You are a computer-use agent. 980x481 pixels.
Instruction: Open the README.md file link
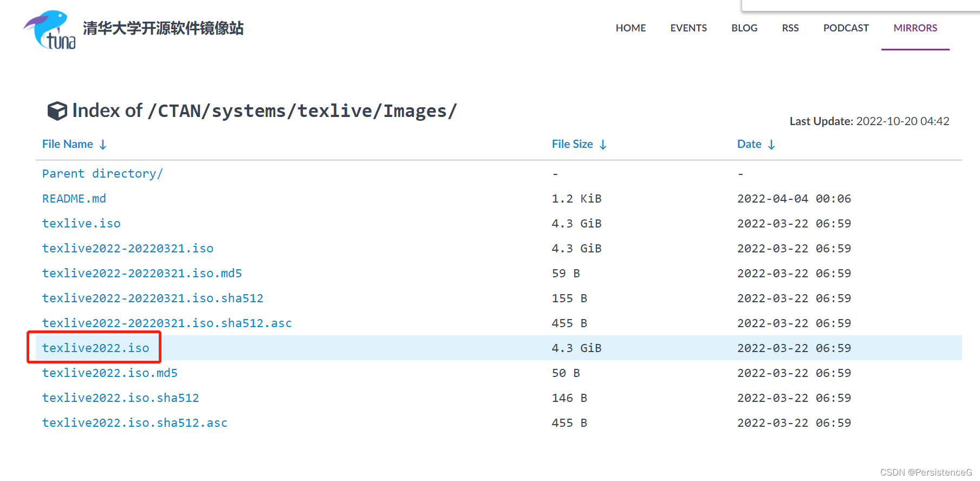click(74, 199)
